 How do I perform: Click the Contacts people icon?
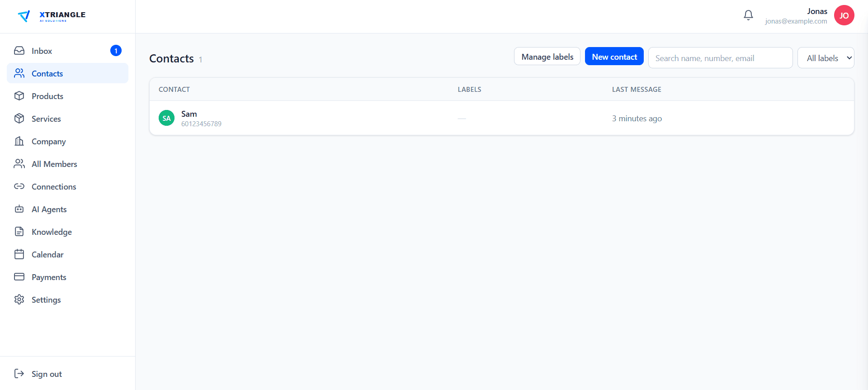(19, 73)
